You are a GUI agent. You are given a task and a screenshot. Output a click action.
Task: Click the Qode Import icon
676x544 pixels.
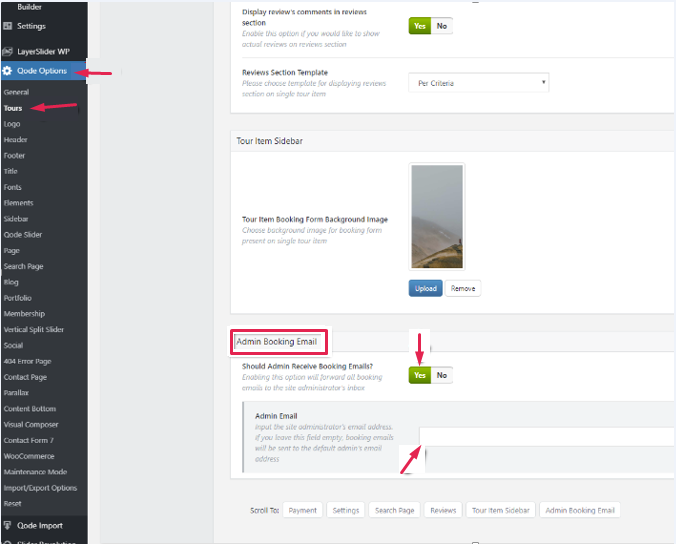(x=8, y=524)
